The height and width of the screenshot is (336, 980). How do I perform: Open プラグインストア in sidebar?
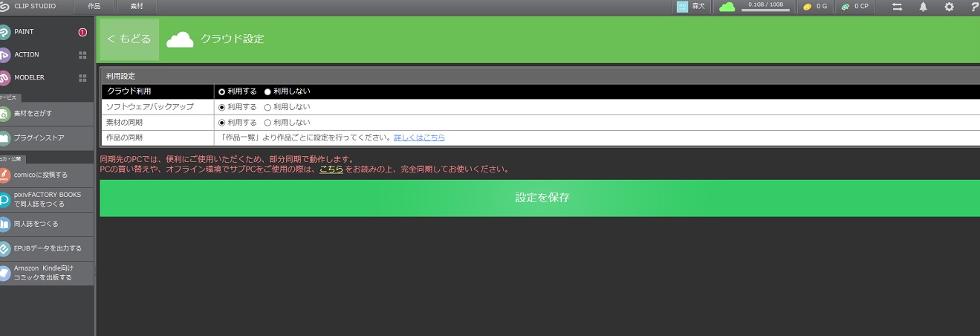(47, 138)
